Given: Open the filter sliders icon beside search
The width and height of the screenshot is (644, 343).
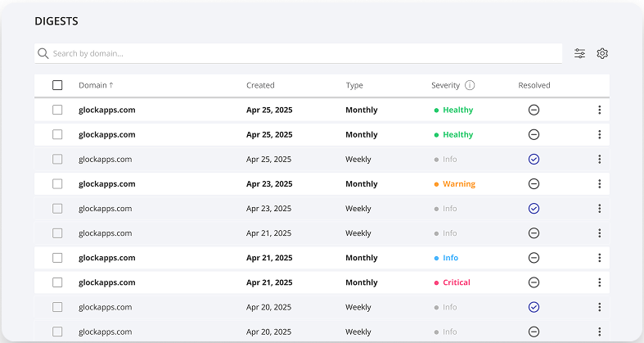Looking at the screenshot, I should click(579, 53).
